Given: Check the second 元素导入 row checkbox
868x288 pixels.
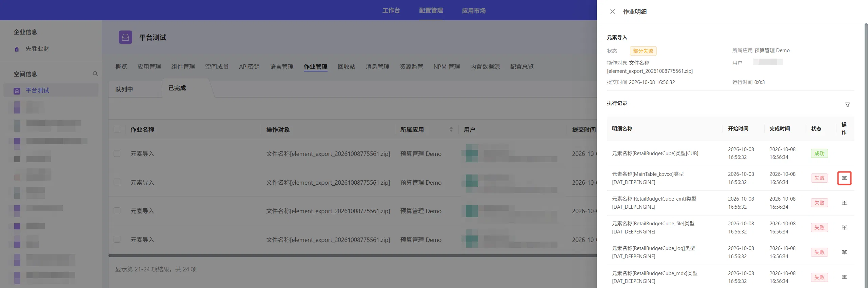Looking at the screenshot, I should [117, 182].
